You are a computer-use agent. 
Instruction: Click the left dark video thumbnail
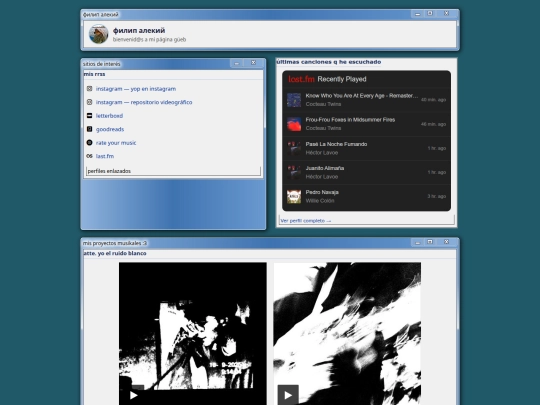[x=193, y=333]
